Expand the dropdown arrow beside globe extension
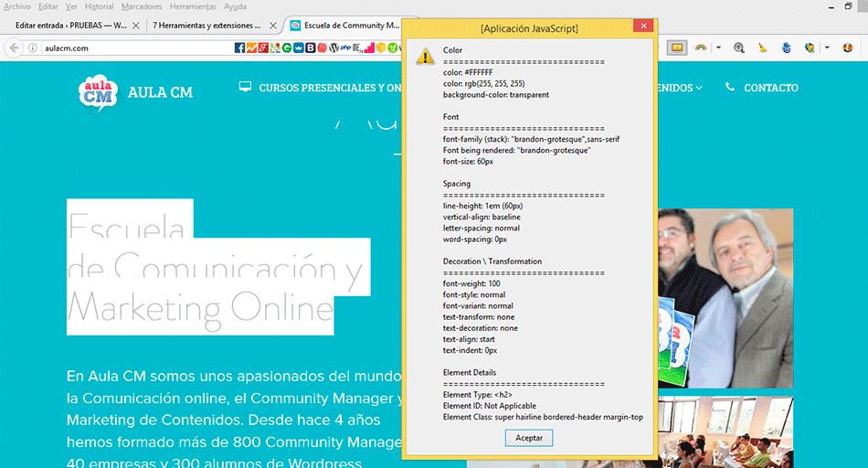Screen dimensions: 868x468 pos(827,48)
